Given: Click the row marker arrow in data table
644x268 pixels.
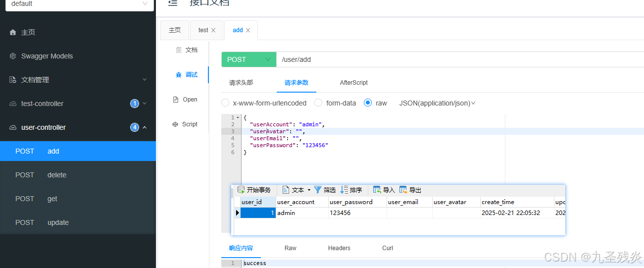Looking at the screenshot, I should click(237, 213).
